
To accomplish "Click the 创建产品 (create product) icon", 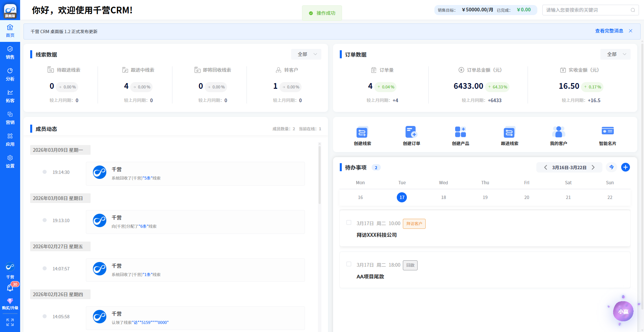I will (460, 132).
